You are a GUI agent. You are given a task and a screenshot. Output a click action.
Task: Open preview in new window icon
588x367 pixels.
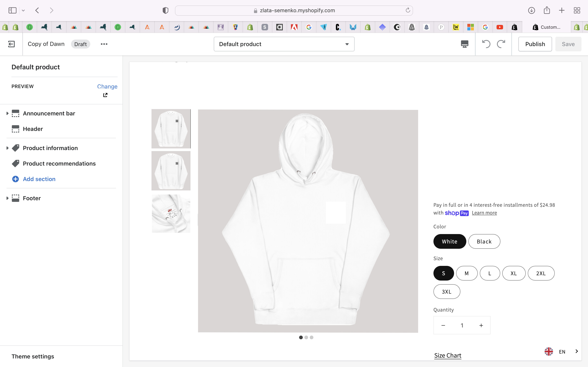[105, 95]
